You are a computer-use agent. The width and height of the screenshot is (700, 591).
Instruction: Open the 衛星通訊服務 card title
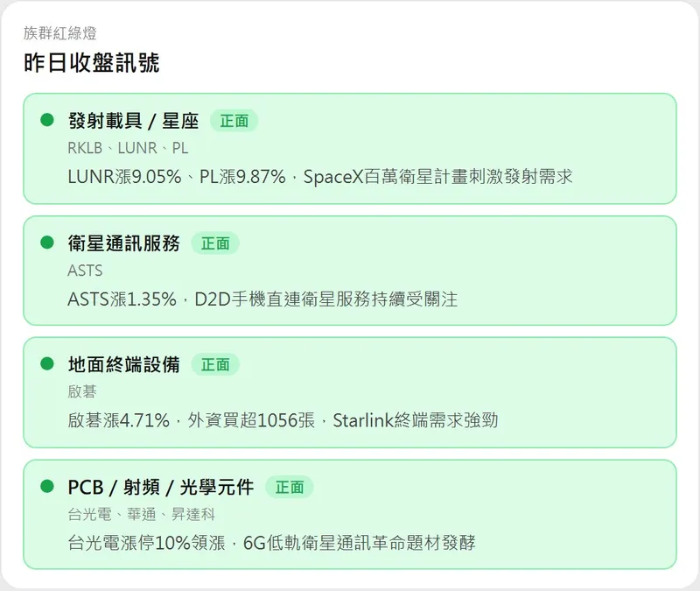click(x=123, y=243)
